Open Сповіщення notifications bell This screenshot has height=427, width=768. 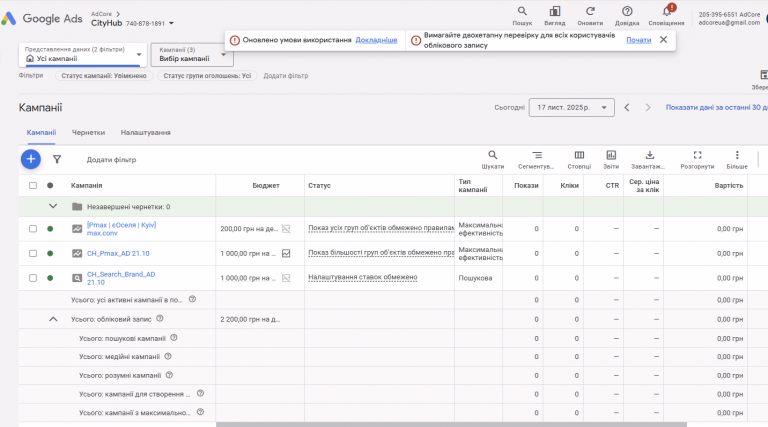666,12
